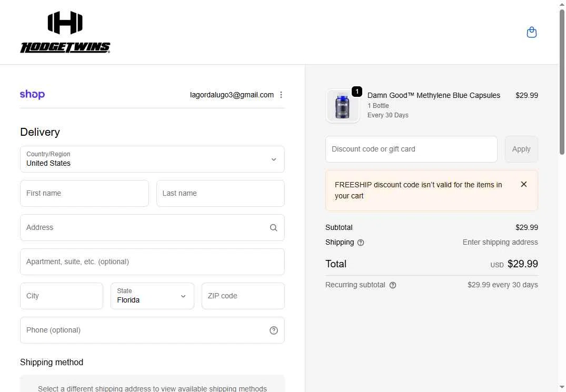
Task: Focus the Apartment, suite field
Action: click(152, 262)
